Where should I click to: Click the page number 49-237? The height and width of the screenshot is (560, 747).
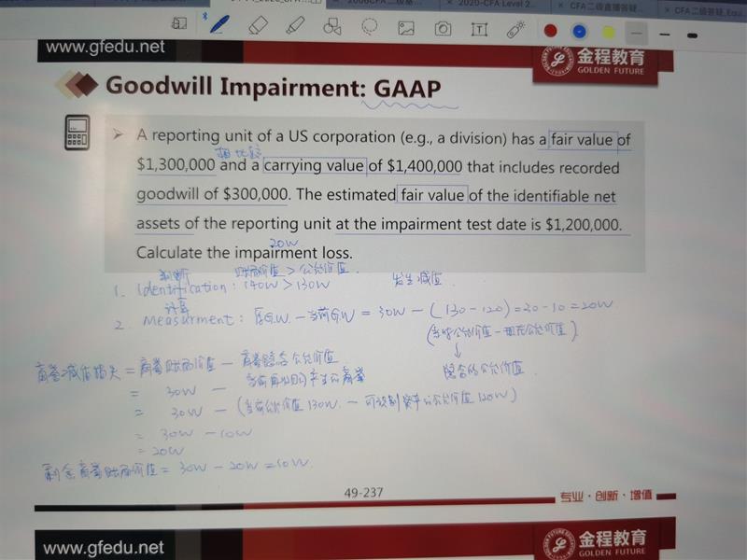[363, 493]
